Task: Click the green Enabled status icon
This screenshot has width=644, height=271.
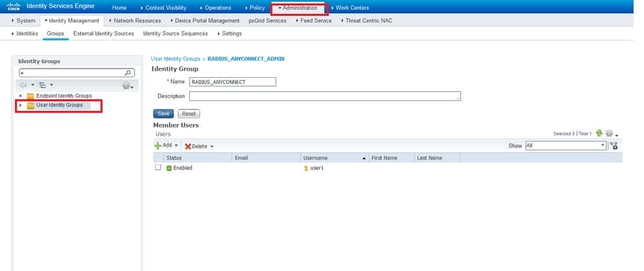Action: tap(169, 168)
